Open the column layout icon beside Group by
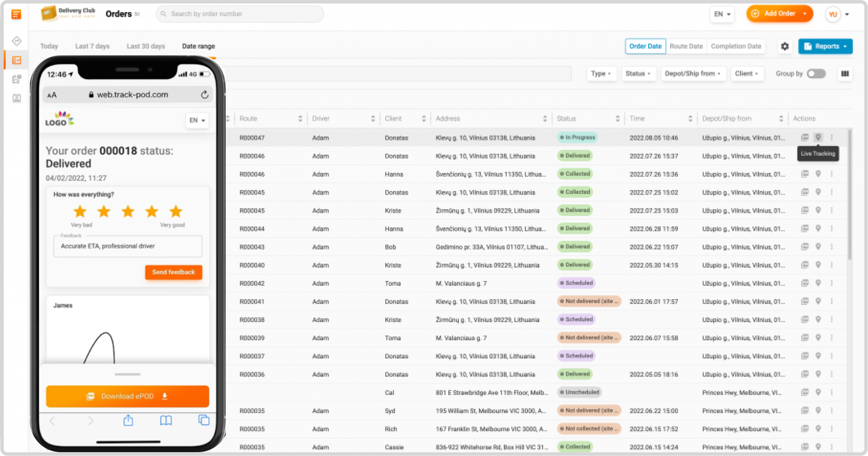The height and width of the screenshot is (456, 868). coord(845,74)
